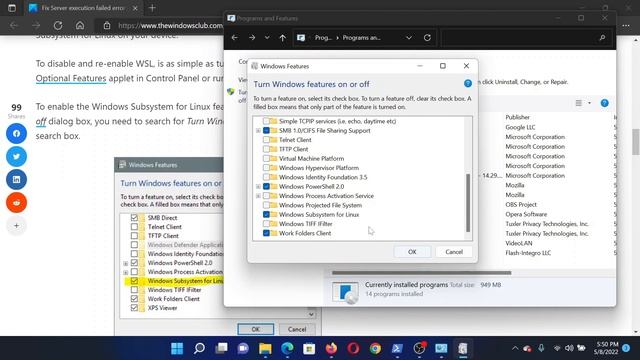640x360 pixels.
Task: Enable Telnet Client feature
Action: pos(266,140)
